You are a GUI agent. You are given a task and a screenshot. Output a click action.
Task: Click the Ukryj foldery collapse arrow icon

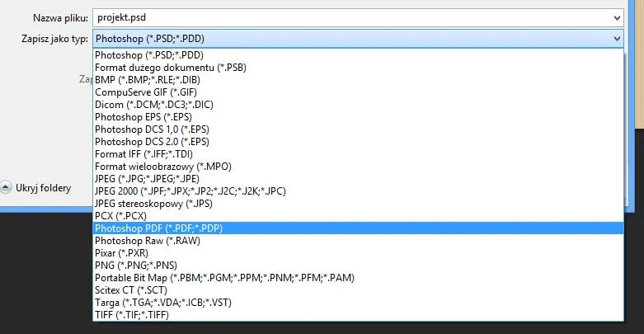[5, 188]
